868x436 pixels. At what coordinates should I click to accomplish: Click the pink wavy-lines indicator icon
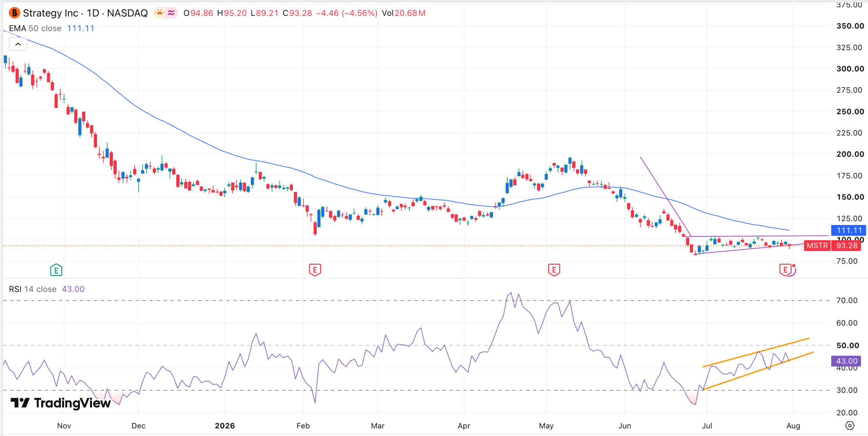click(x=172, y=13)
